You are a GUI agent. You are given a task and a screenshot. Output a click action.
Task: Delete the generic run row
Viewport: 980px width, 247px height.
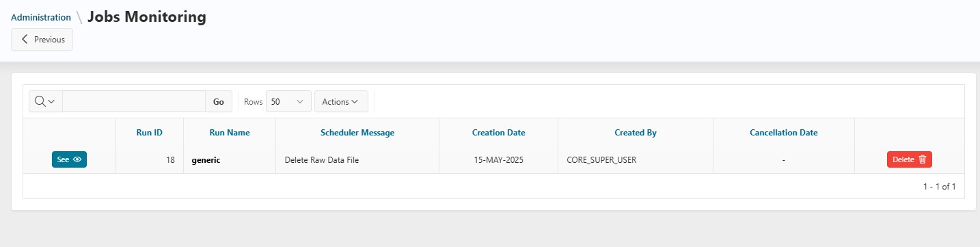[x=910, y=159]
